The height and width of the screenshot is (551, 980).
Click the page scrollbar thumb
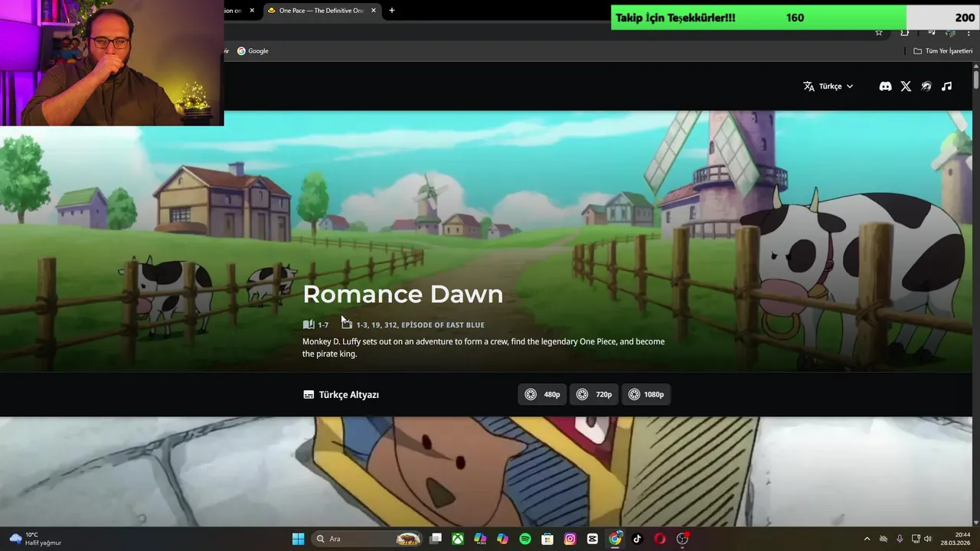click(976, 80)
